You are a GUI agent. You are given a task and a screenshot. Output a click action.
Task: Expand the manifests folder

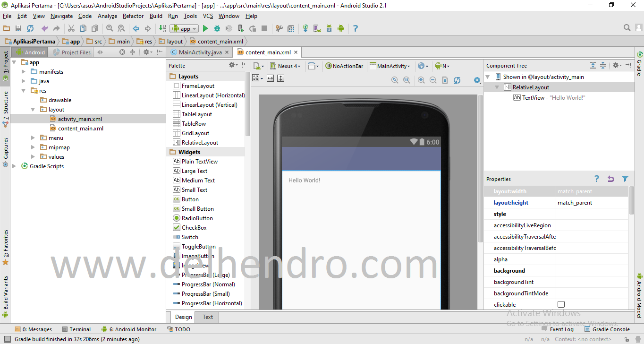point(24,71)
